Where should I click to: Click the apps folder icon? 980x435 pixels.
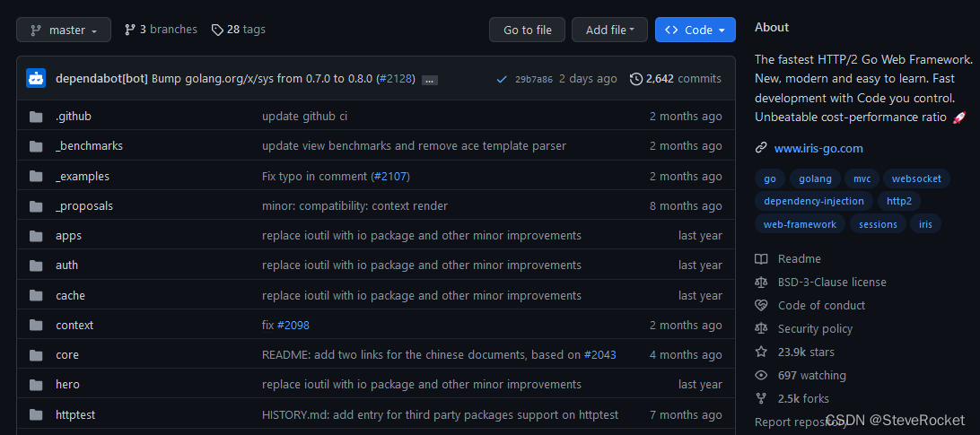[x=36, y=236]
